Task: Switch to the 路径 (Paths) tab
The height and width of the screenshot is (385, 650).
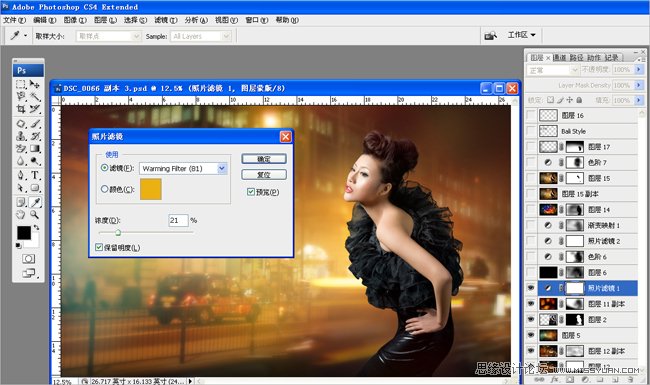Action: coord(577,58)
